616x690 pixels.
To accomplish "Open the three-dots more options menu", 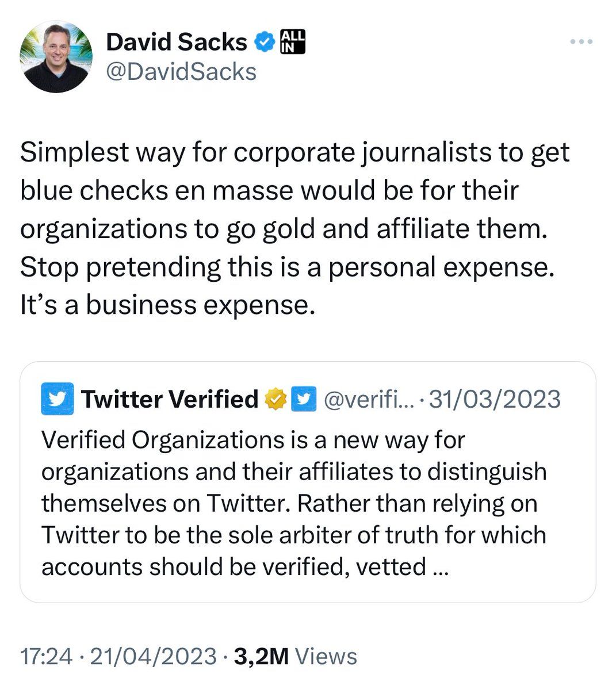I will (581, 42).
